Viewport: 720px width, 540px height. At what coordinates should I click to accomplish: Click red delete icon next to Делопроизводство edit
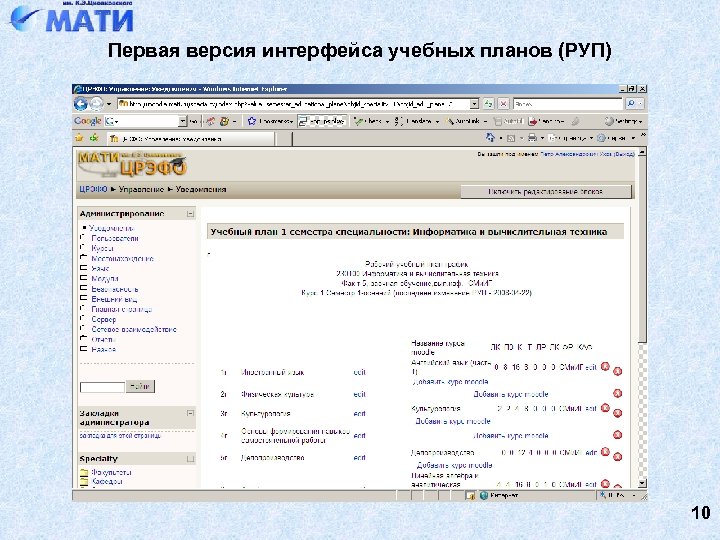(605, 452)
